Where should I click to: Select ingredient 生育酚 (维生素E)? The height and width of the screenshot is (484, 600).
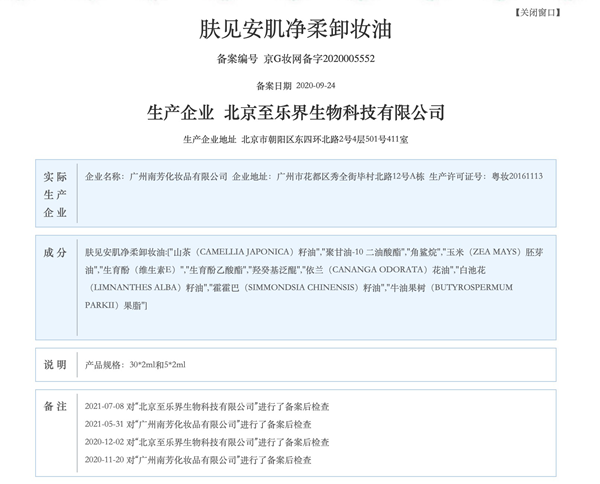[141, 270]
